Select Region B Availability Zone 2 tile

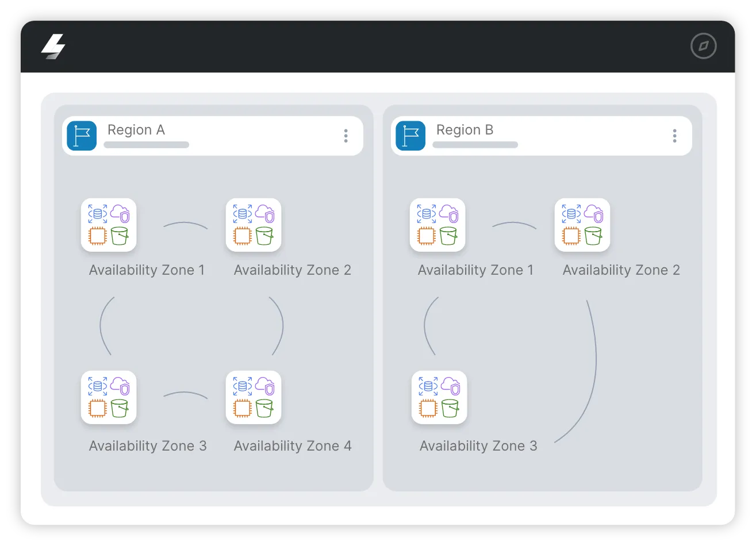pos(582,225)
